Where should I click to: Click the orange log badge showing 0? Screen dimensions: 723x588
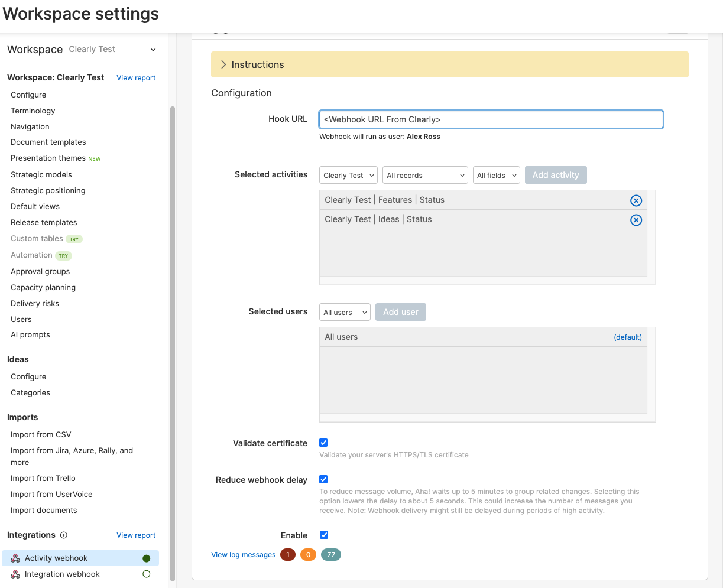(x=308, y=555)
